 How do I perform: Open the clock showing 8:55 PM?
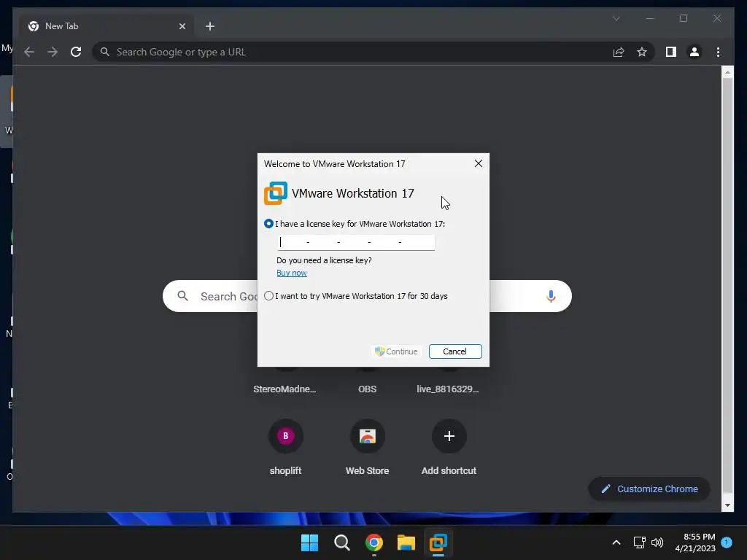695,542
